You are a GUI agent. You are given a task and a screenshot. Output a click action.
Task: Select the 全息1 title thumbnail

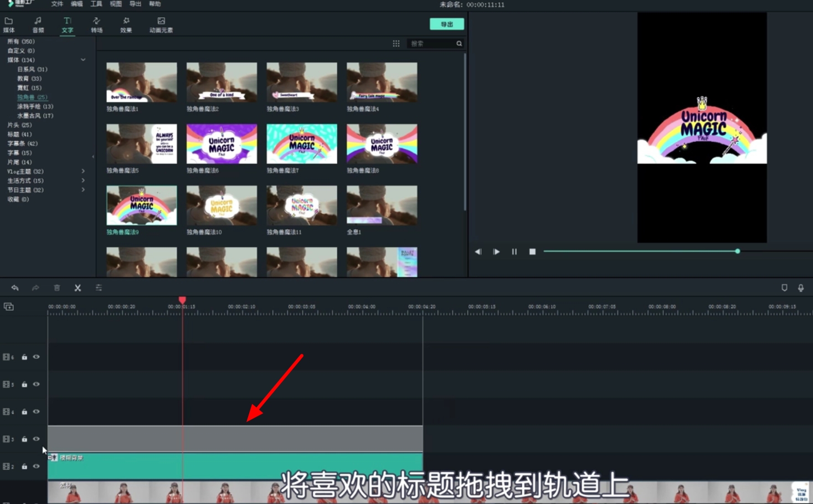tap(382, 205)
